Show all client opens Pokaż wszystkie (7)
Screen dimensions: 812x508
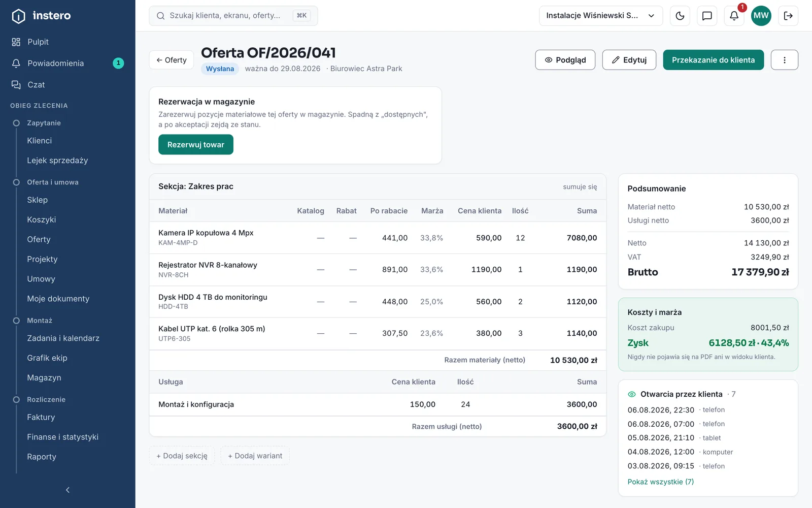661,482
